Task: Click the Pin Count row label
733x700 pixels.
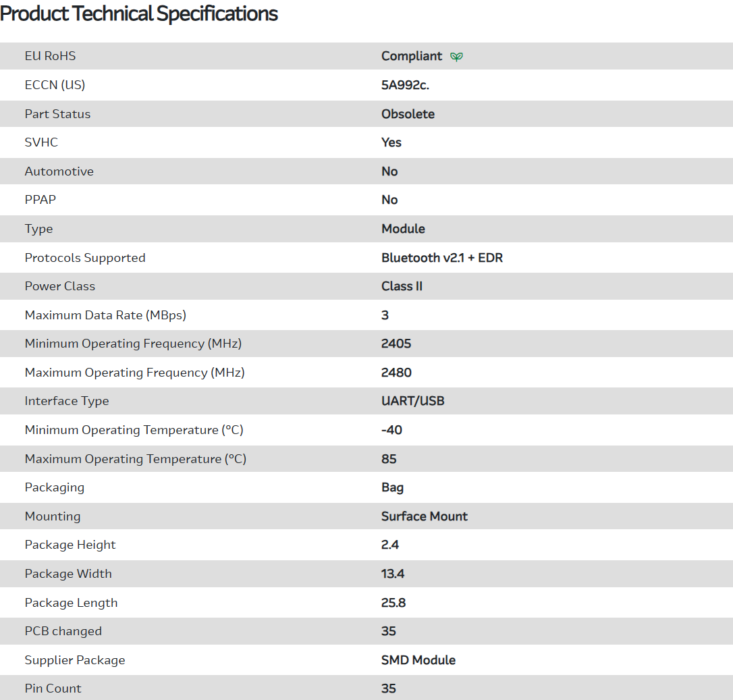Action: [x=53, y=689]
